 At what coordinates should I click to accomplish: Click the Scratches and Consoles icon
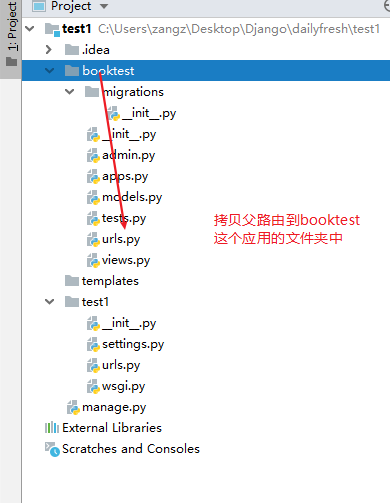(x=52, y=449)
